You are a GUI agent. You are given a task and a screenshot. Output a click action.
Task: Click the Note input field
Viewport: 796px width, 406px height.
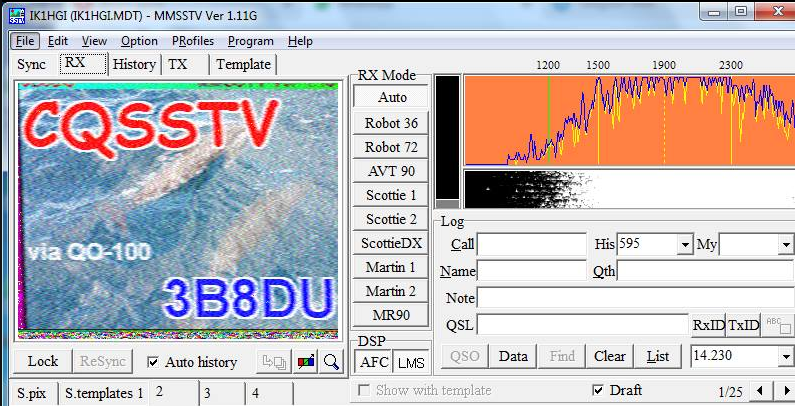pos(635,298)
